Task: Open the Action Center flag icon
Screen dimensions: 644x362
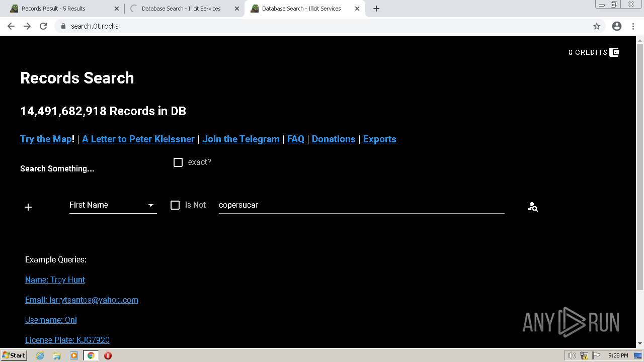Action: pos(597,355)
